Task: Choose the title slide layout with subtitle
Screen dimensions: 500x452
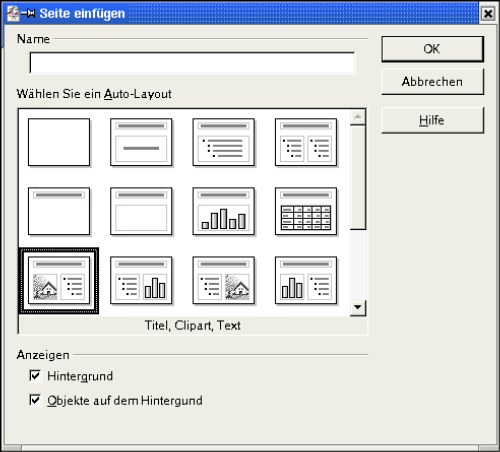Action: 141,142
